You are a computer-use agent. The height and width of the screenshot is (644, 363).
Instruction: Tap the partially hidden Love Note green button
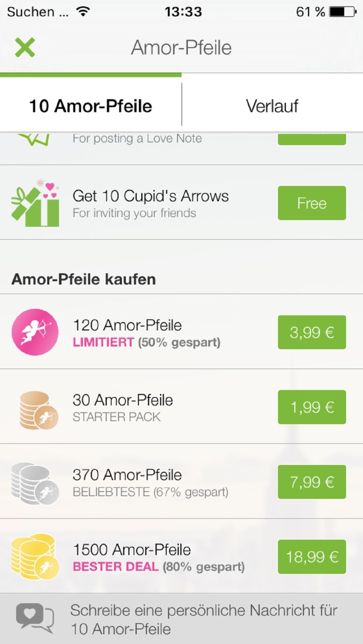[312, 138]
